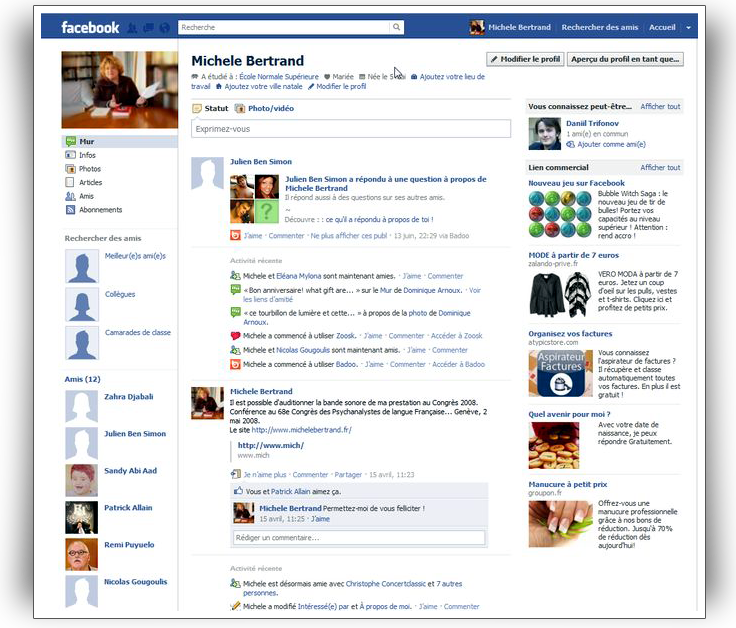Click the thumbs-up icon in the likes bar
The height and width of the screenshot is (628, 736).
click(x=238, y=491)
